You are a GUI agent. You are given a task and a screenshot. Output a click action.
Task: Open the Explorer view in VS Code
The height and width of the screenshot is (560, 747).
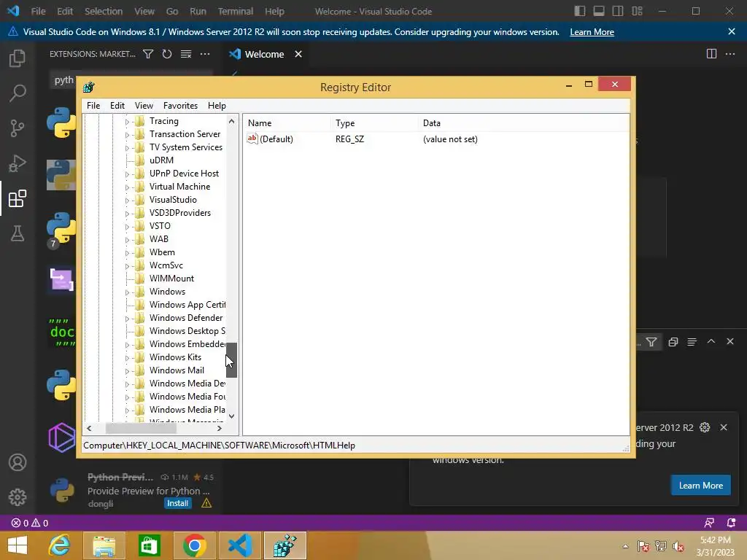click(x=18, y=58)
